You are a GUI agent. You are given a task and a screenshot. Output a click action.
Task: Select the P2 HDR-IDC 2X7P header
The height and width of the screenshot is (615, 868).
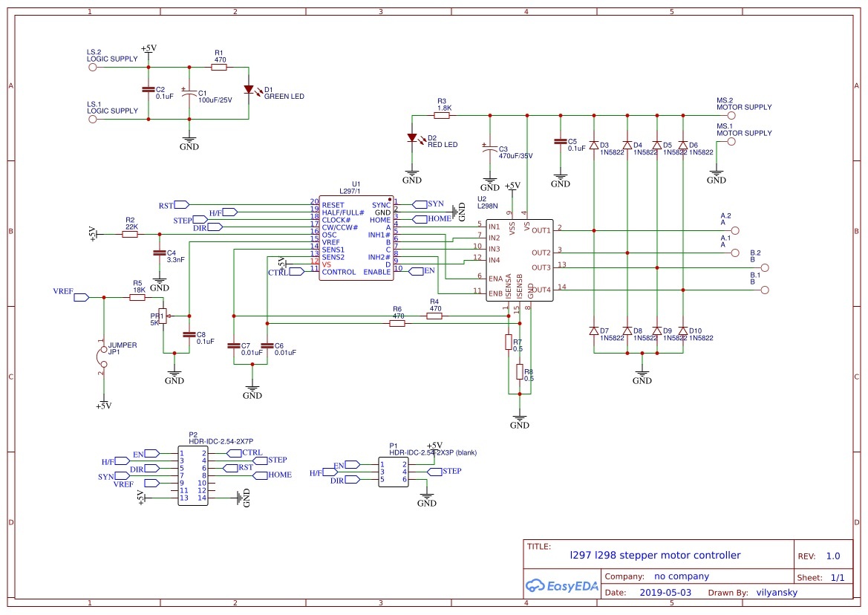click(x=192, y=476)
